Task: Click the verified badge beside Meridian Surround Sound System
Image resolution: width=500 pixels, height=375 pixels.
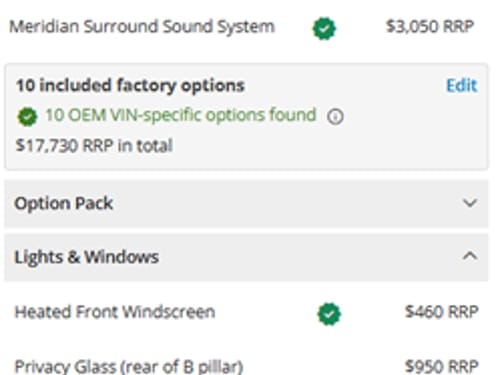Action: pos(324,29)
